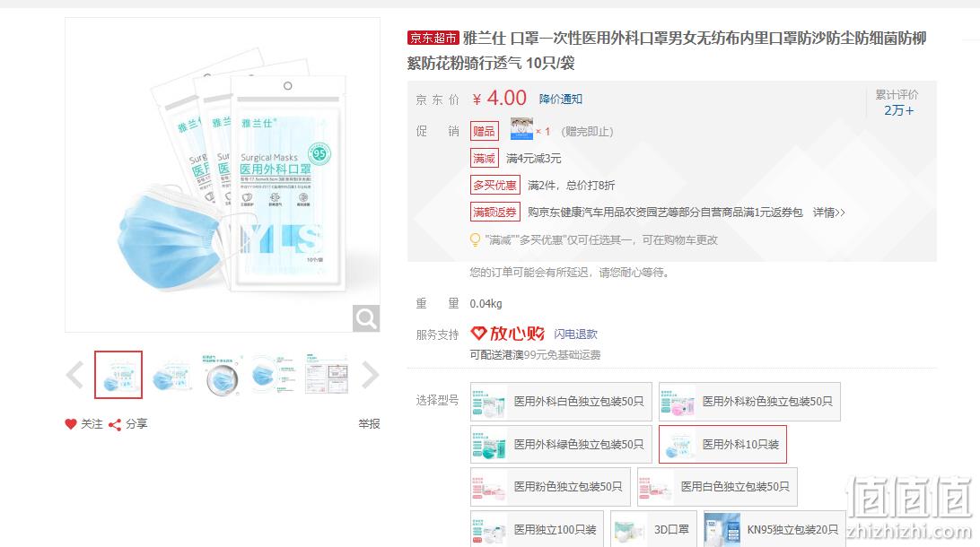The width and height of the screenshot is (980, 547).
Task: Choose 医用外科绿色独立包装50只 option
Action: point(561,445)
